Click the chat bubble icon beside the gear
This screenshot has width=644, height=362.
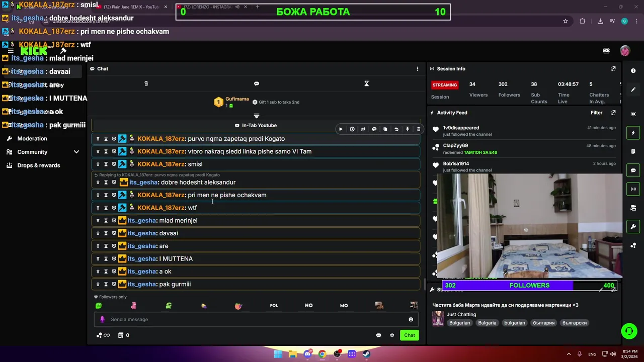[378, 335]
